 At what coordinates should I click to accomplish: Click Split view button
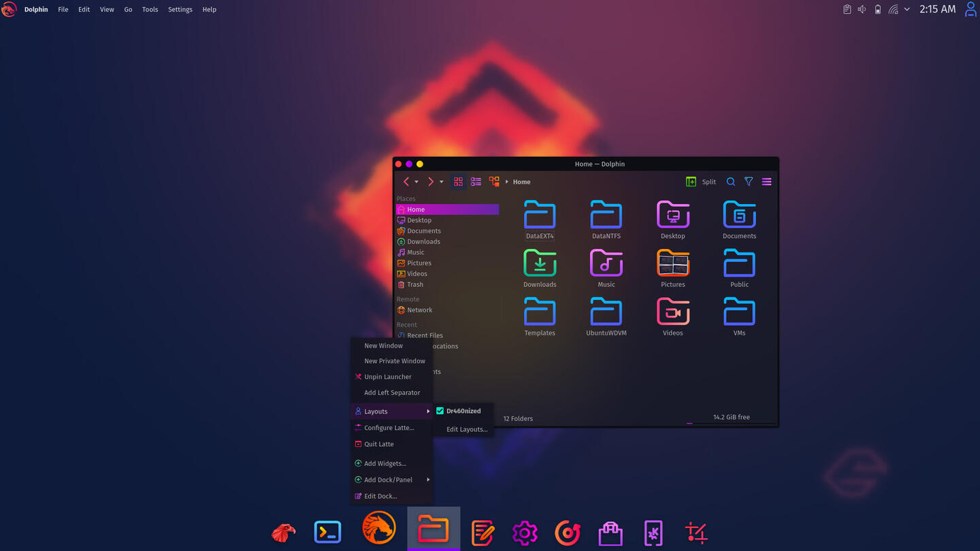(701, 182)
